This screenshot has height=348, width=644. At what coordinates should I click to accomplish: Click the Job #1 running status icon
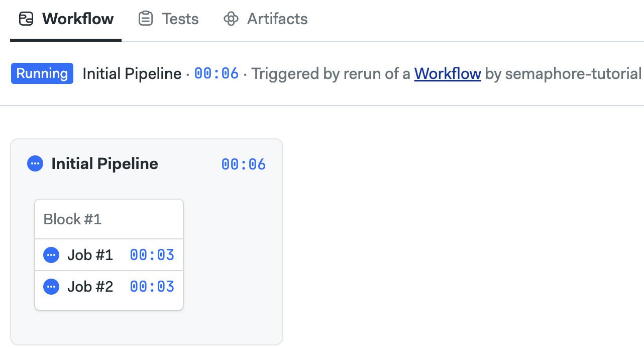click(x=51, y=255)
